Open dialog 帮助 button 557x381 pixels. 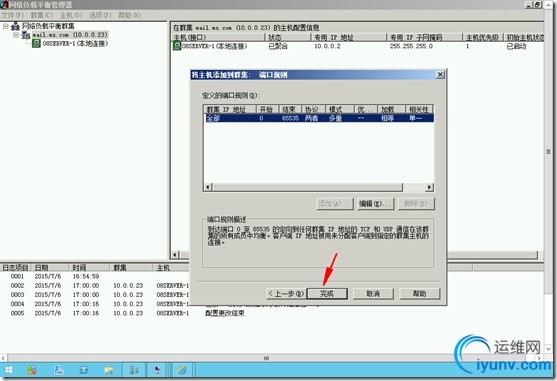pos(420,294)
